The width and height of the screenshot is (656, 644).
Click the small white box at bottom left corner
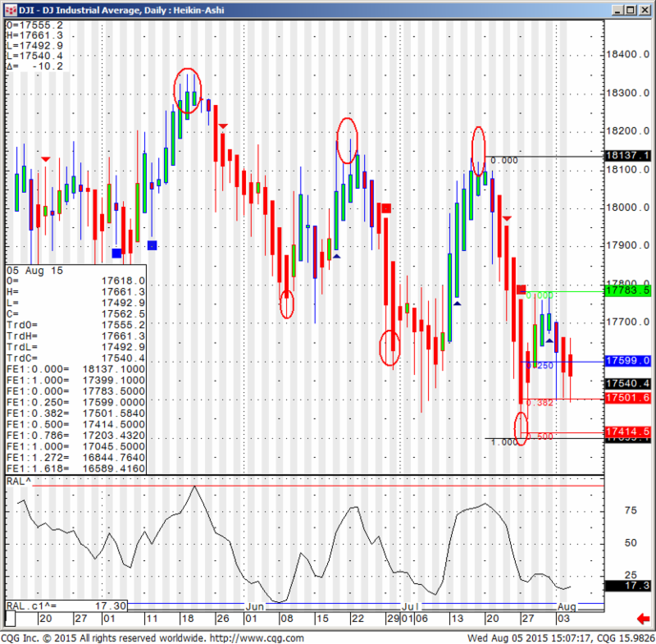click(x=10, y=618)
